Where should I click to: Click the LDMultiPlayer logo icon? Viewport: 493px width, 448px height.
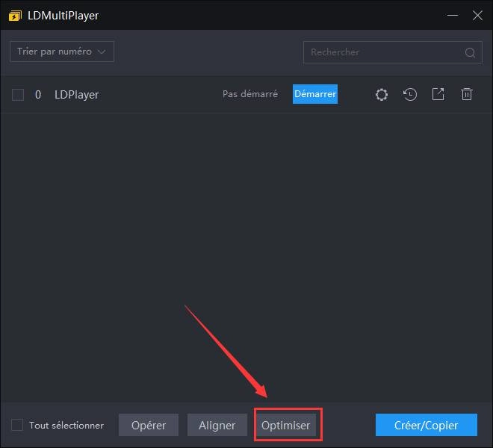point(15,16)
